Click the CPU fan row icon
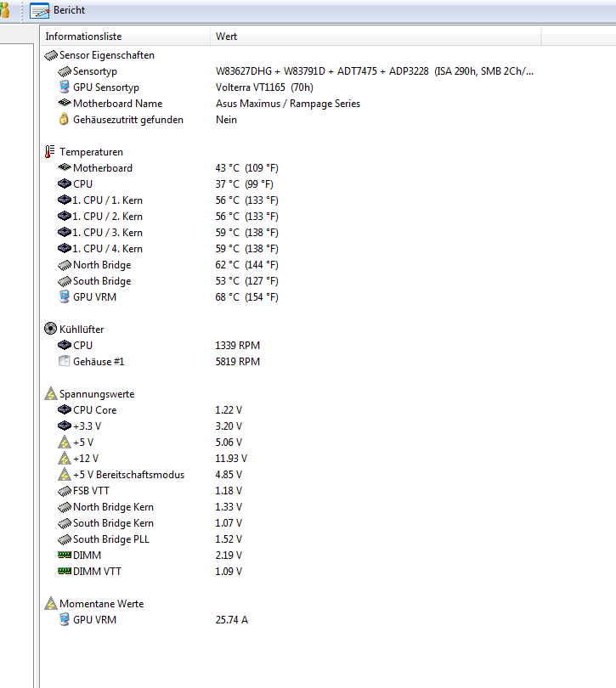 (x=65, y=346)
